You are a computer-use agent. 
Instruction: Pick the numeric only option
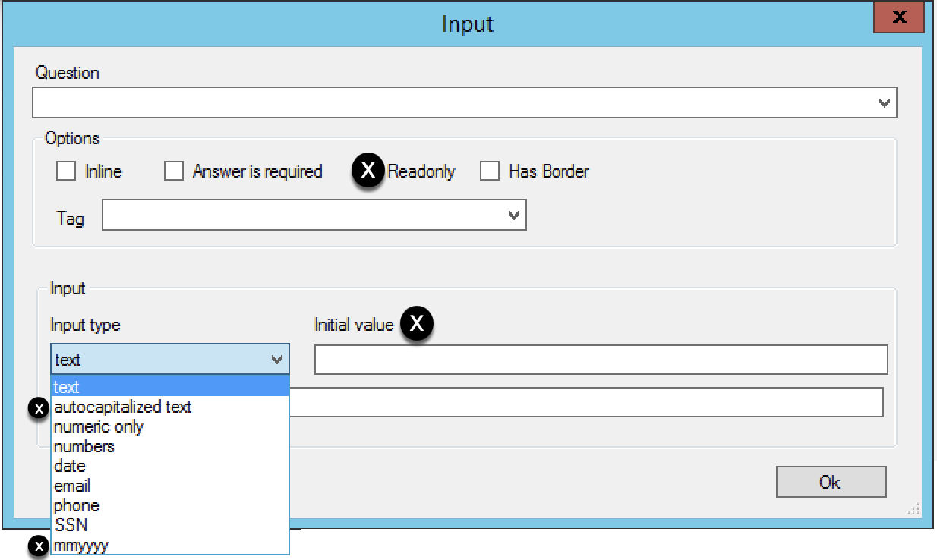pyautogui.click(x=170, y=426)
